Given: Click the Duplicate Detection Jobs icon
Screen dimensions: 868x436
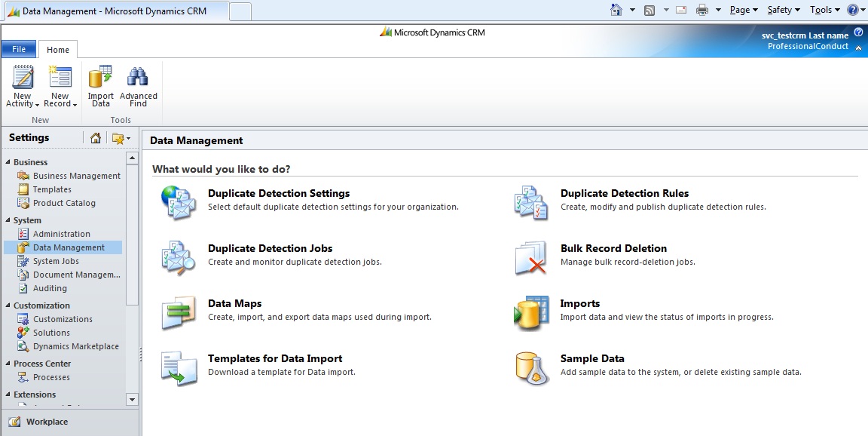Looking at the screenshot, I should pyautogui.click(x=179, y=258).
